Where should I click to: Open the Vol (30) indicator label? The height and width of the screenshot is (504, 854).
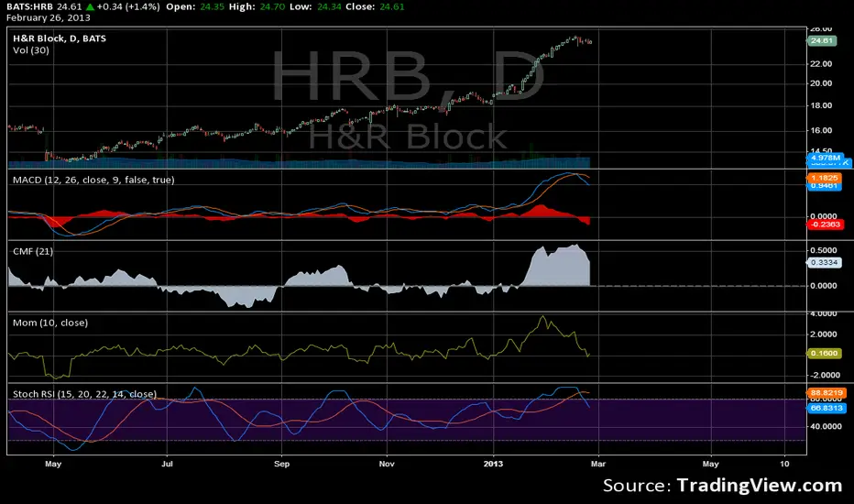pos(31,50)
